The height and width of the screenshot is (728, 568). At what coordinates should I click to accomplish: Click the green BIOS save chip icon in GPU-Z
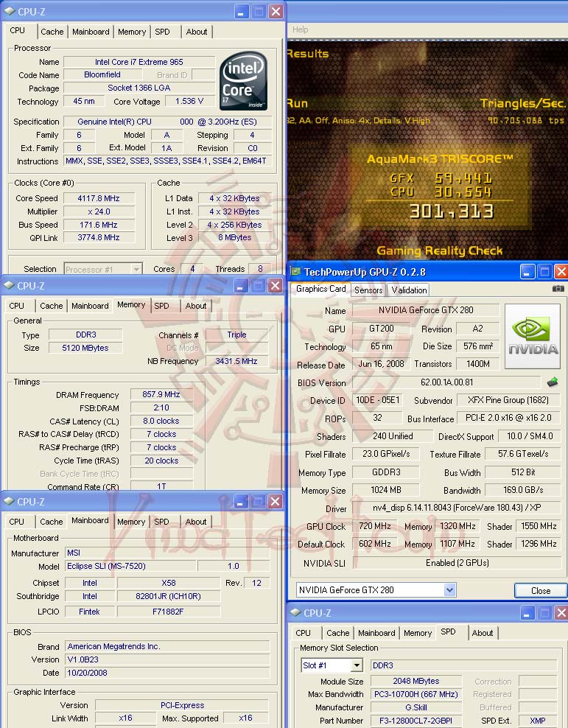point(553,382)
